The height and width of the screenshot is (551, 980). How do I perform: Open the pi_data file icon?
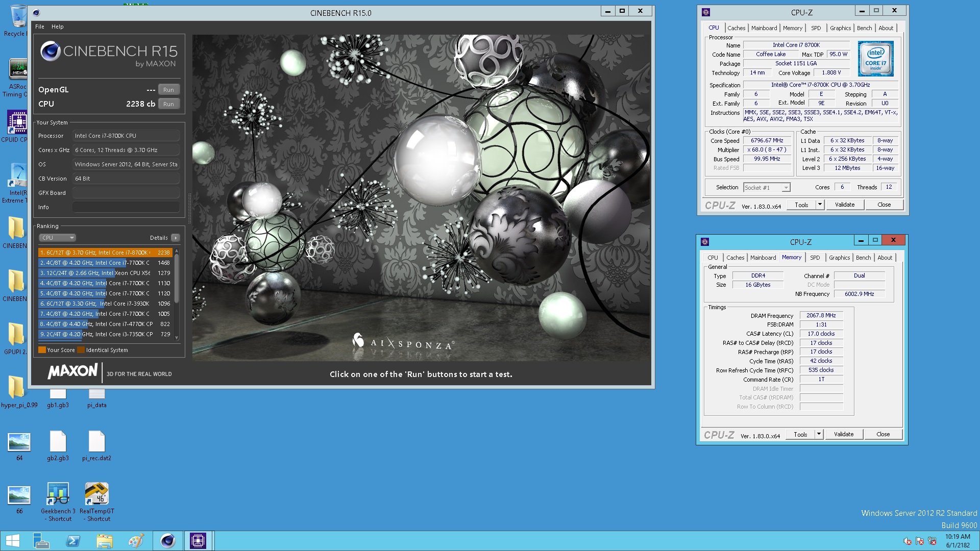coord(96,398)
